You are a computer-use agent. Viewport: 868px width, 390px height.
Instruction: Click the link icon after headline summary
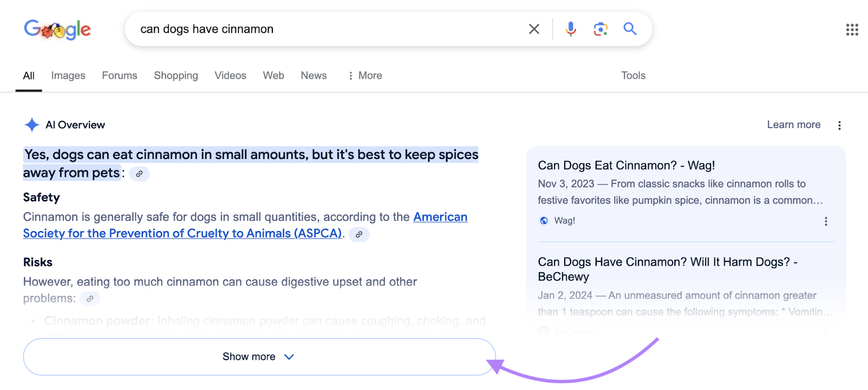tap(139, 174)
